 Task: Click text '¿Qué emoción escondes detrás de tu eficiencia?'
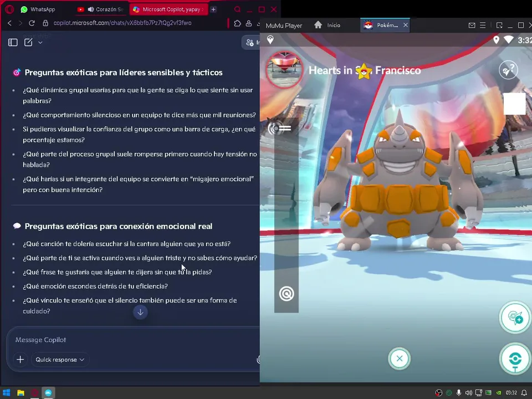tap(95, 286)
